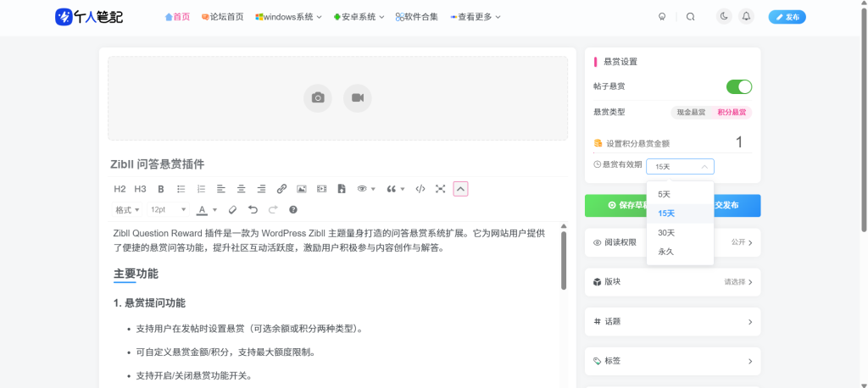Turn off the 帖子悬赏 switch
Screen dimensions: 868x388
coord(738,86)
